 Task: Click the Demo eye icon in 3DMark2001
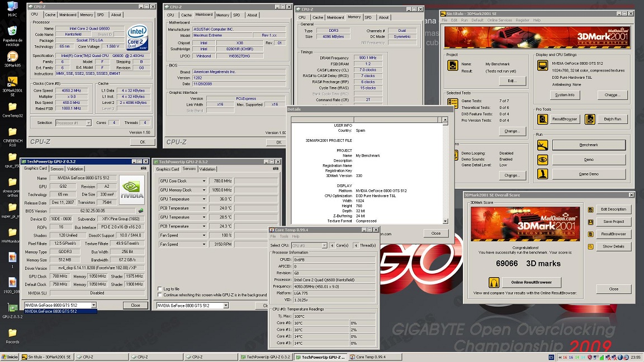click(542, 160)
